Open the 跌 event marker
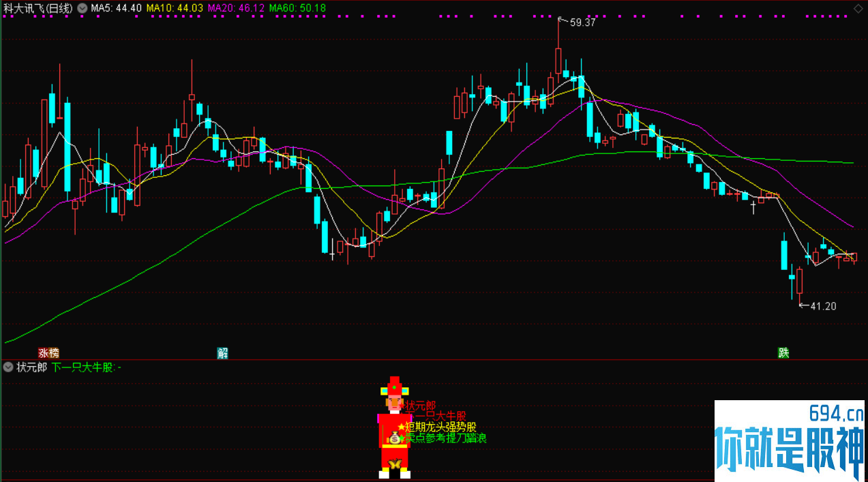Viewport: 868px width, 482px height. [784, 353]
